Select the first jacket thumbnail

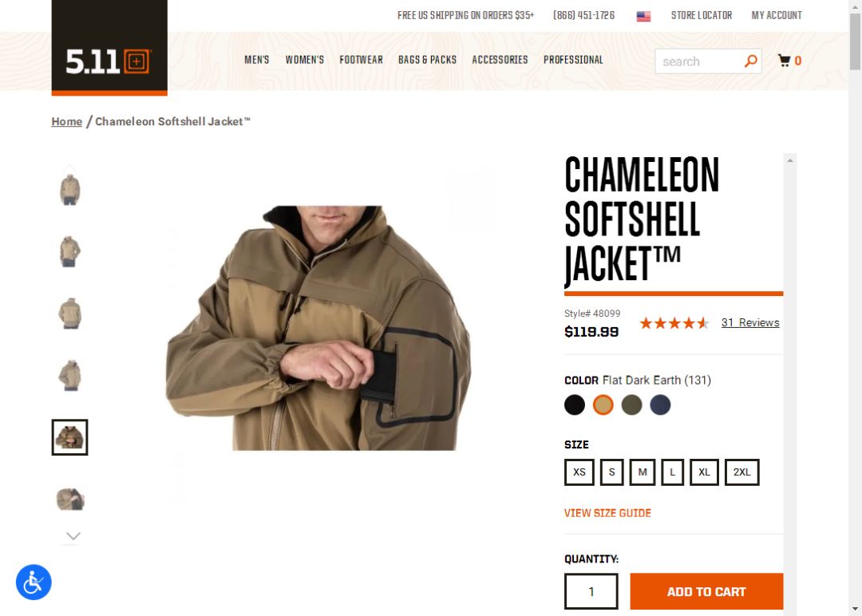pyautogui.click(x=69, y=190)
